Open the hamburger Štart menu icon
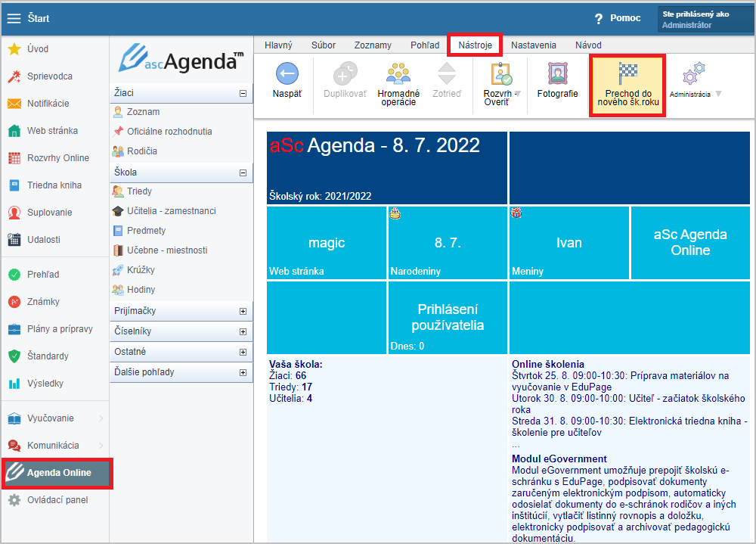The width and height of the screenshot is (756, 544). (x=14, y=18)
